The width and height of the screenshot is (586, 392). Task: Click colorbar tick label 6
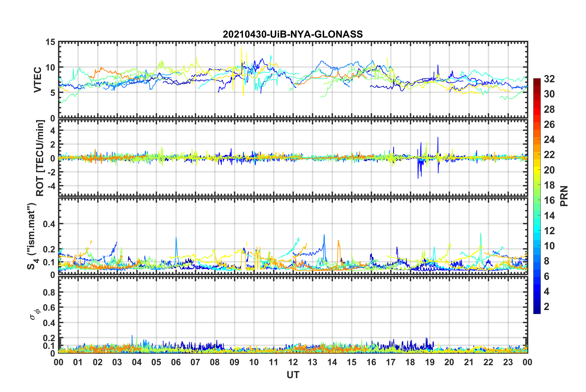pos(547,276)
